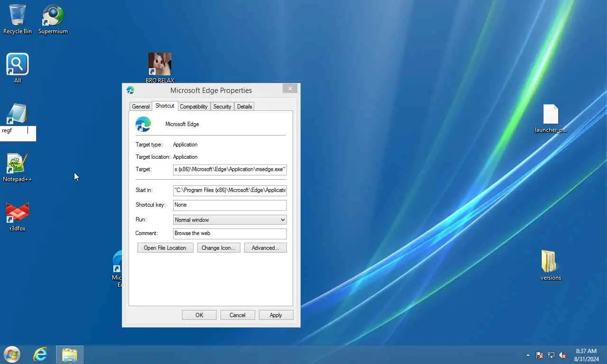Select the Notepad++ desktop shortcut
The image size is (607, 364).
click(18, 167)
